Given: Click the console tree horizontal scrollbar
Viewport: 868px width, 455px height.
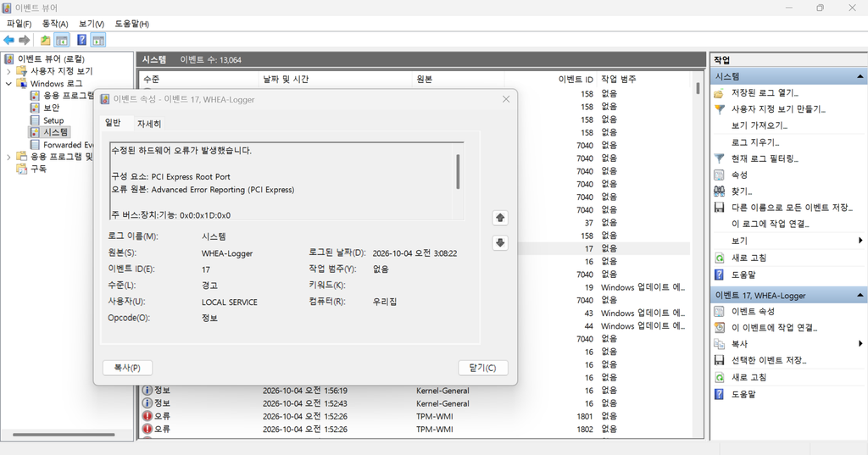Looking at the screenshot, I should 64,435.
